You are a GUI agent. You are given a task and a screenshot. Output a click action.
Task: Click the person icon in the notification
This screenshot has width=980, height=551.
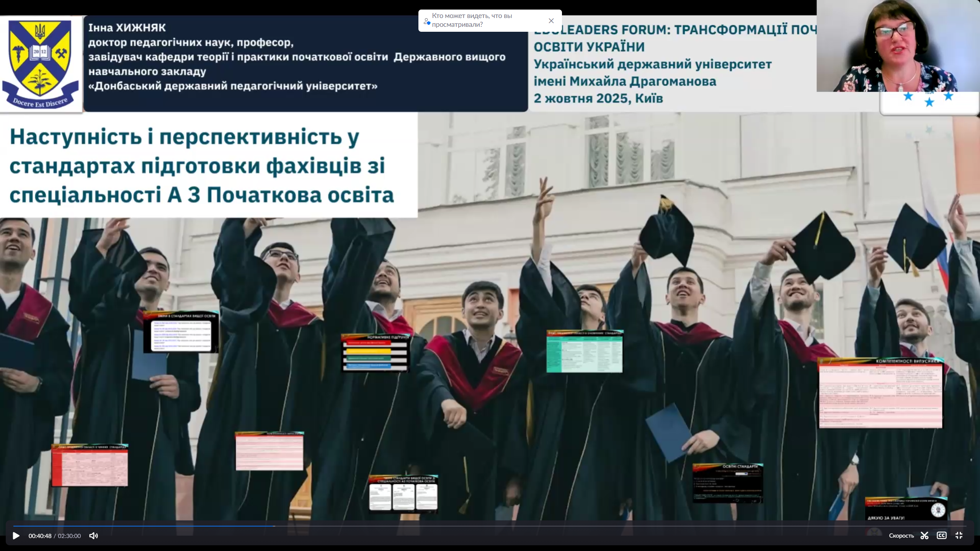coord(426,21)
